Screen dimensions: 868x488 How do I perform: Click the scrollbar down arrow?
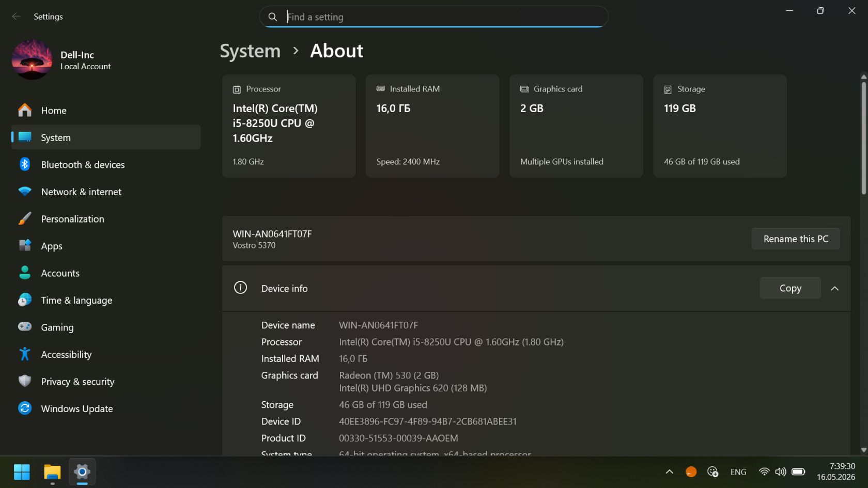863,450
